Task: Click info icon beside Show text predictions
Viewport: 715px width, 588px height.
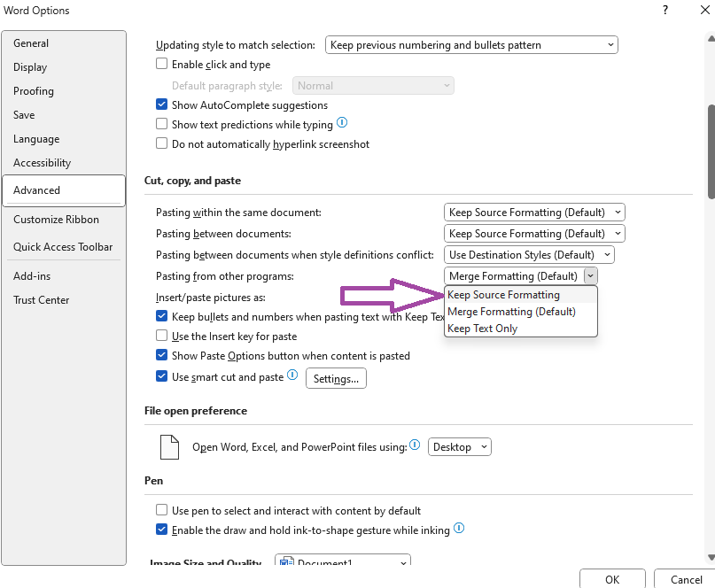Action: pos(342,123)
